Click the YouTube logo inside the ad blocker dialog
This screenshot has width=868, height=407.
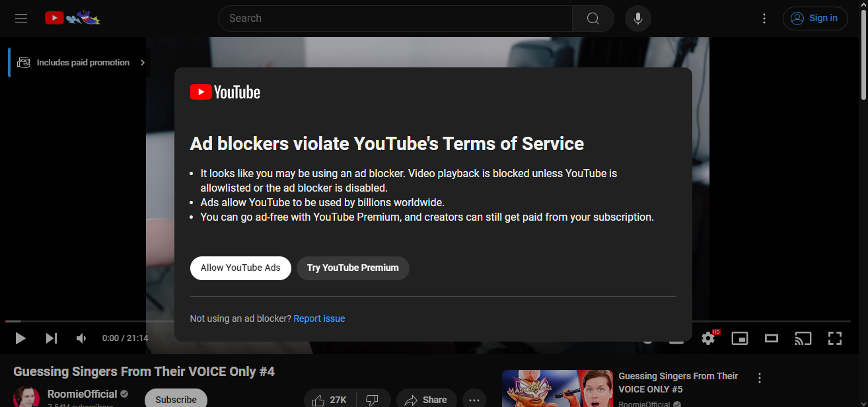(225, 92)
